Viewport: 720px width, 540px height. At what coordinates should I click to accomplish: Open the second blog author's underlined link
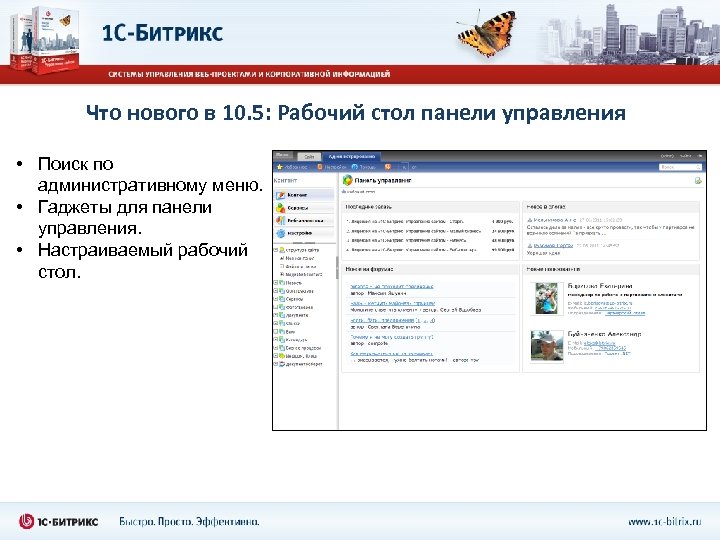click(553, 246)
